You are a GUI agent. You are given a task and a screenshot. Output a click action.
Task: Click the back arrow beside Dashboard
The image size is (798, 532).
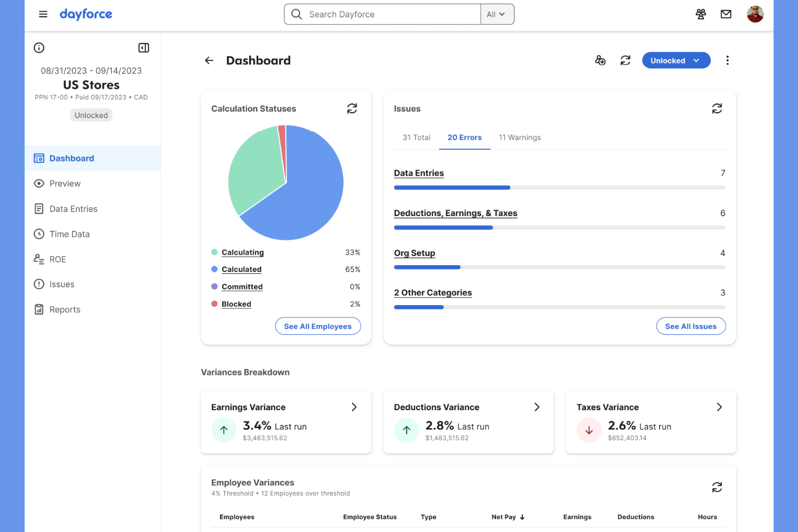tap(209, 60)
